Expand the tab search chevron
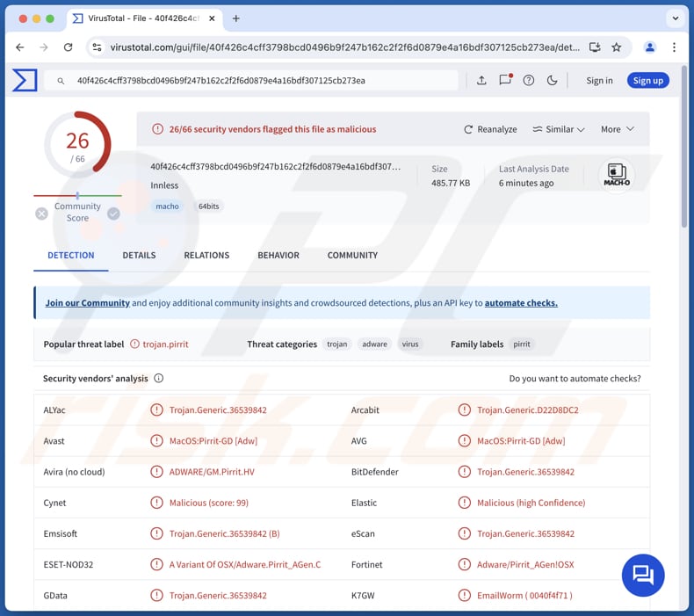 coord(676,18)
